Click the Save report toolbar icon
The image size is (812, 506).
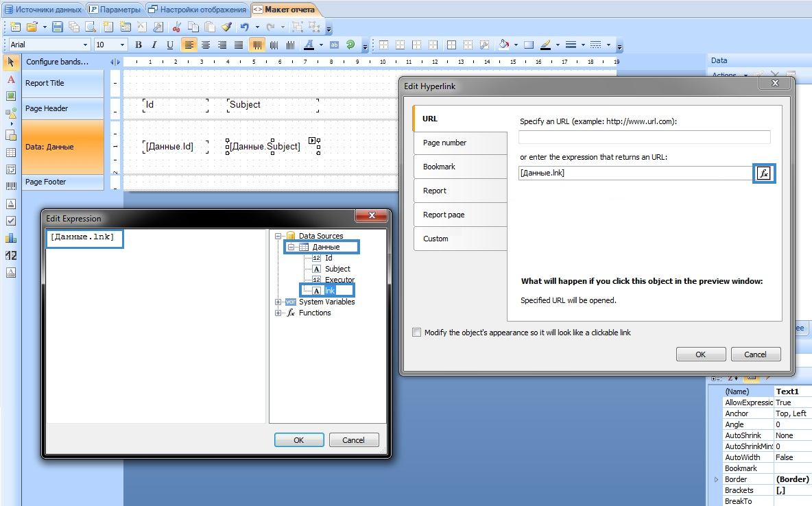pyautogui.click(x=58, y=27)
